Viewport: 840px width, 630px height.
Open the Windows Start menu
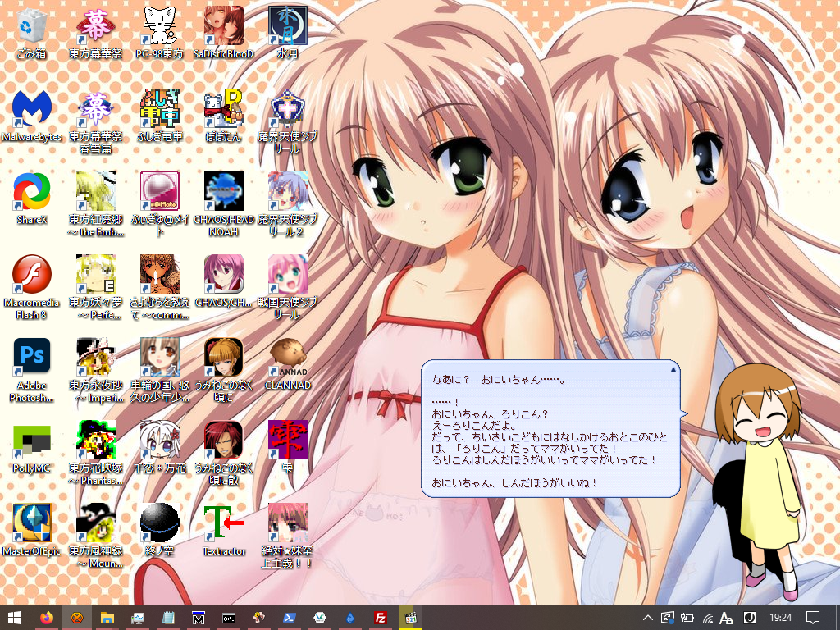[x=15, y=618]
